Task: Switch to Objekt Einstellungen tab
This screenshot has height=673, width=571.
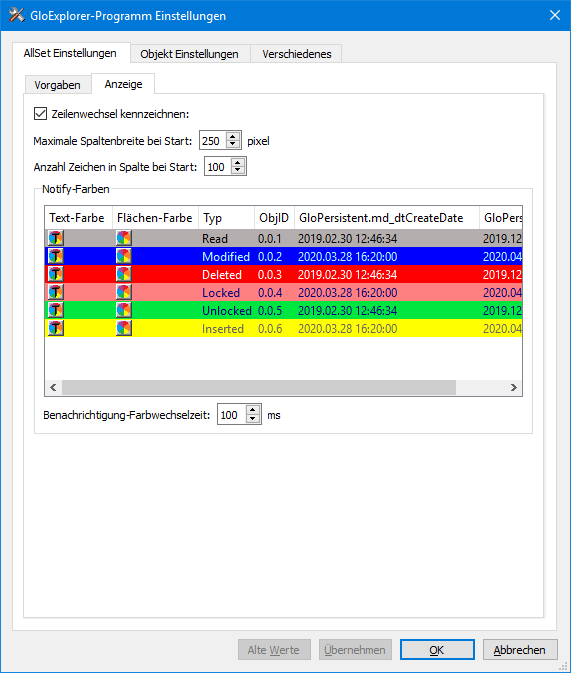Action: pos(189,54)
